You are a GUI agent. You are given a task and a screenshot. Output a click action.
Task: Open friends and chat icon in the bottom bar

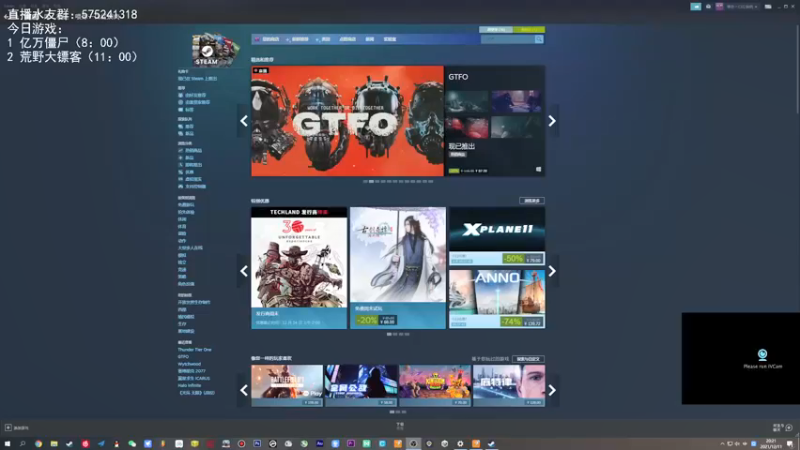point(789,428)
